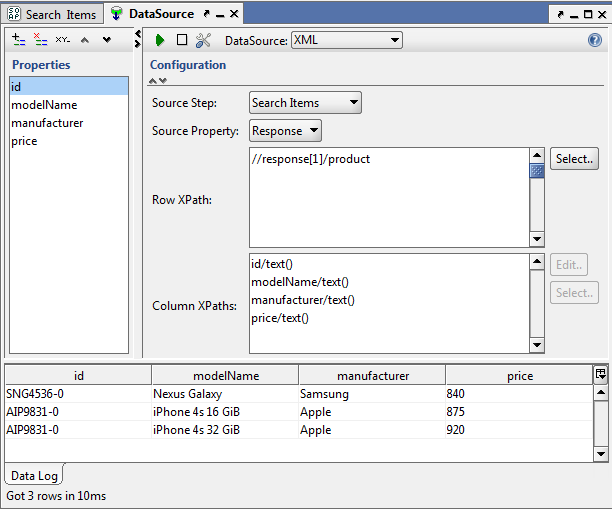Screen dimensions: 612x509
Task: Select the price cell 875
Action: (x=519, y=412)
